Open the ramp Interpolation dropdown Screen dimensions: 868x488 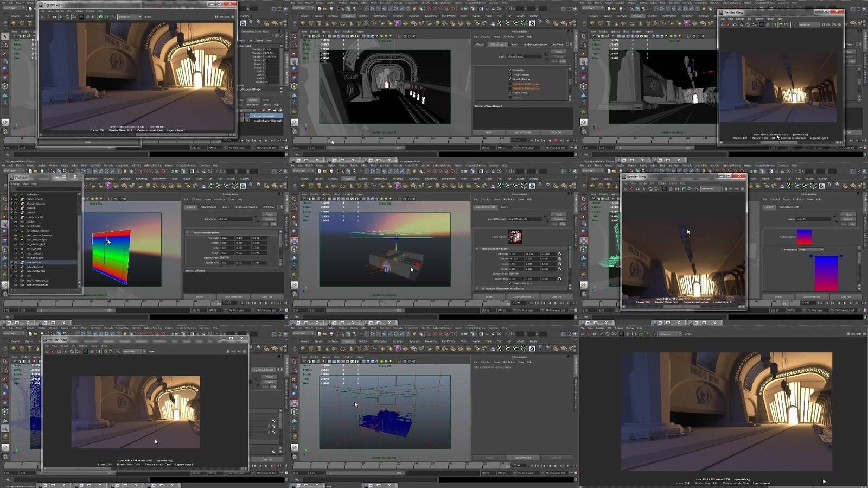pos(811,250)
